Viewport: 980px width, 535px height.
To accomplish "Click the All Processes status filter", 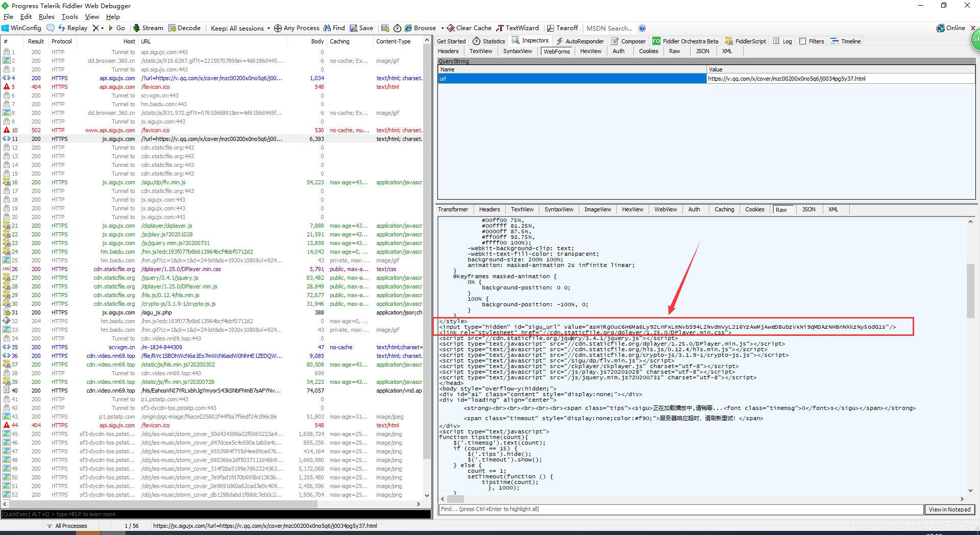I will pos(67,526).
